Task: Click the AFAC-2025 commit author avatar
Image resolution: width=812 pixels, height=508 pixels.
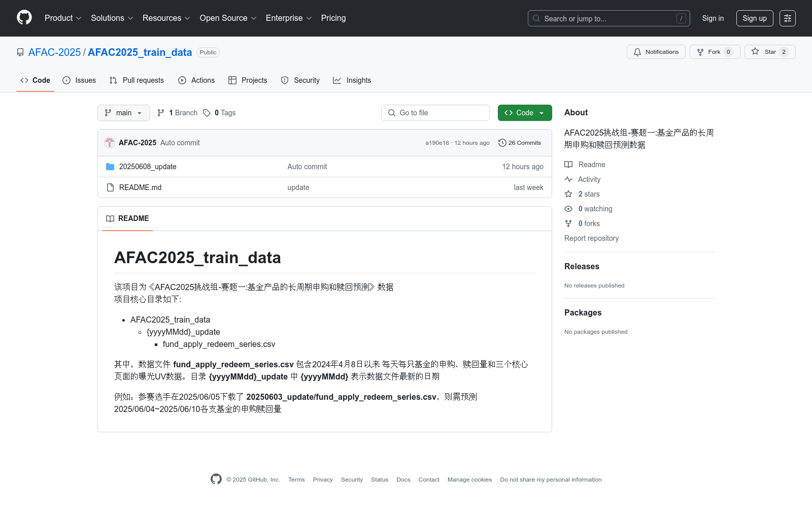Action: click(110, 143)
